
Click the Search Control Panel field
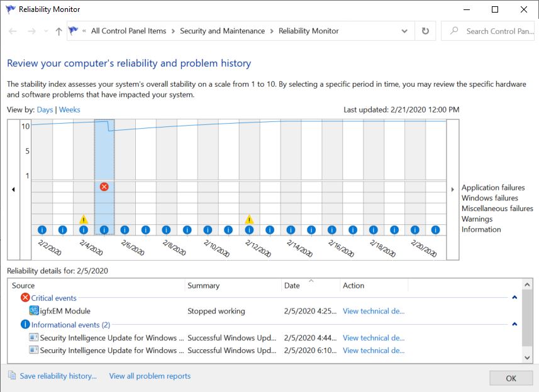488,31
